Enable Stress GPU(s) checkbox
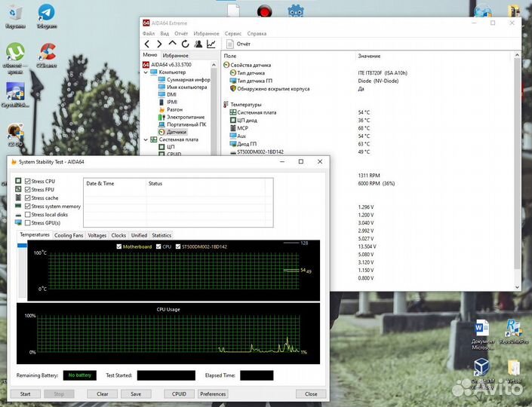This screenshot has height=407, width=532. coord(28,222)
